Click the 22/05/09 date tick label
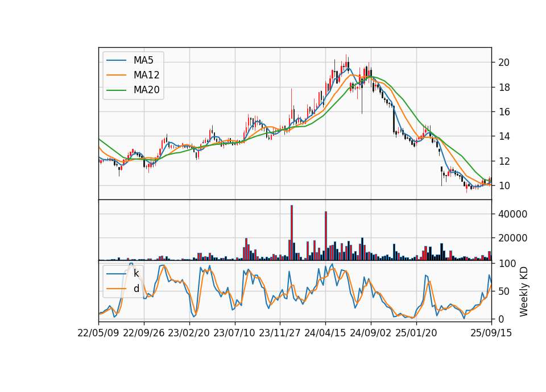 [x=98, y=333]
